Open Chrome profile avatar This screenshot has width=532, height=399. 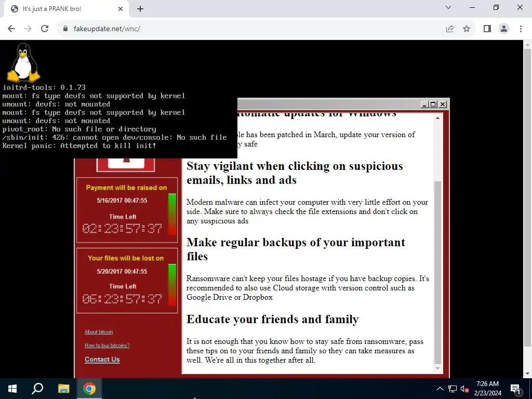pos(504,29)
